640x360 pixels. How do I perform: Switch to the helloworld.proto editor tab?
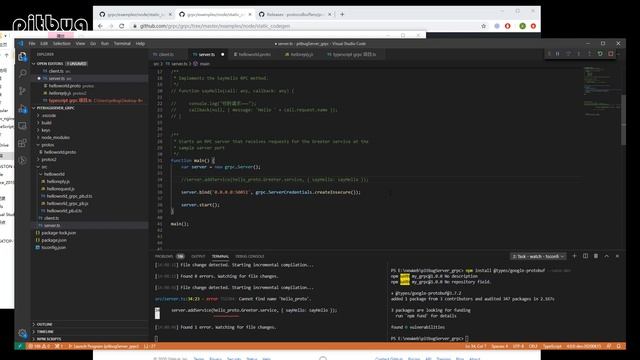254,54
